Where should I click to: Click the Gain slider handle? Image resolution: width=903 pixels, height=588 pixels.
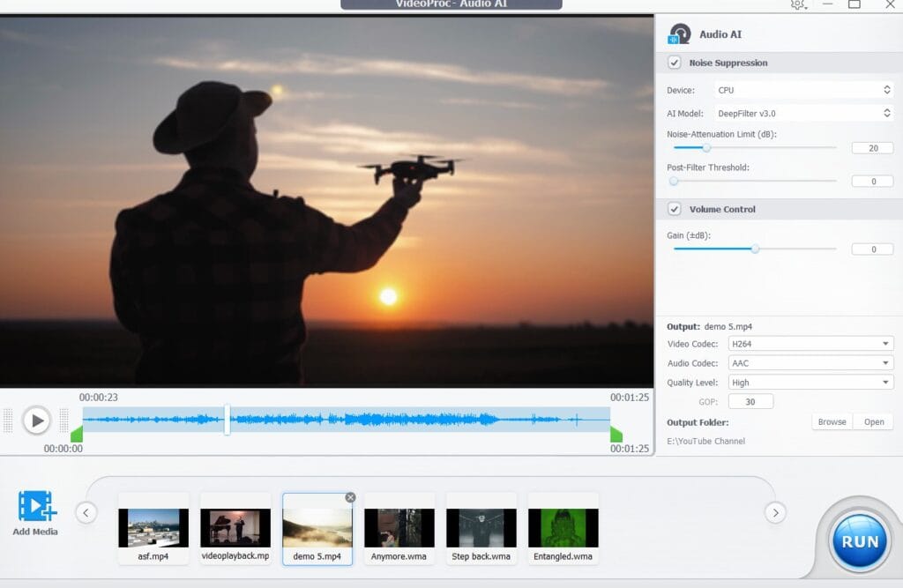(755, 249)
